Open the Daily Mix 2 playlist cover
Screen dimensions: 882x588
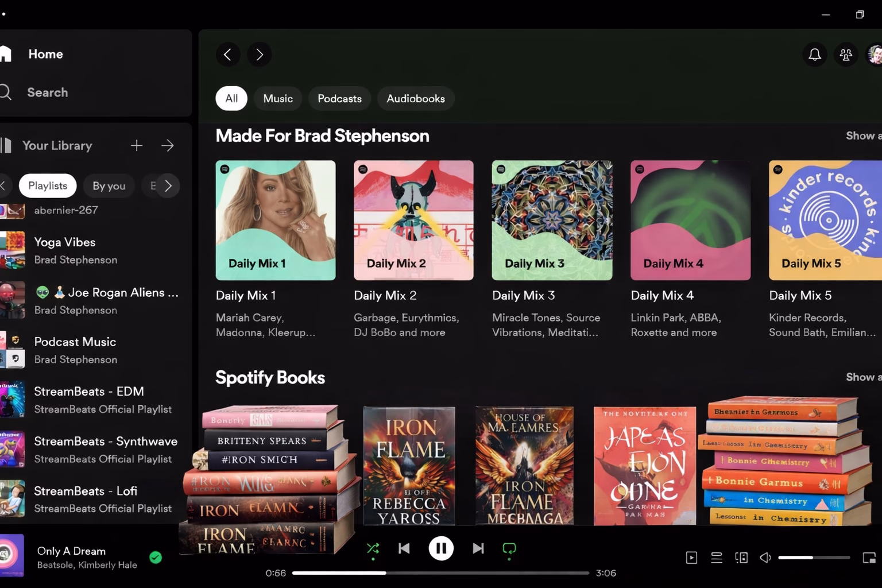[413, 220]
